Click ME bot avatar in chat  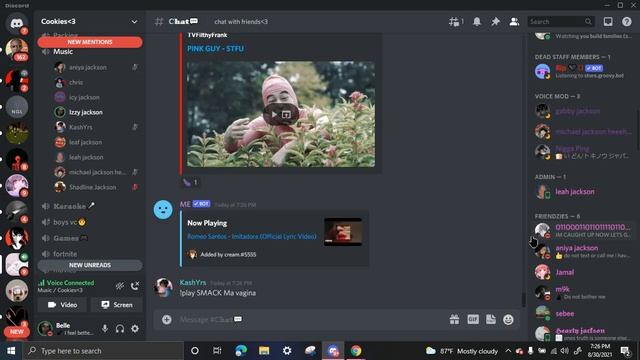coord(163,210)
